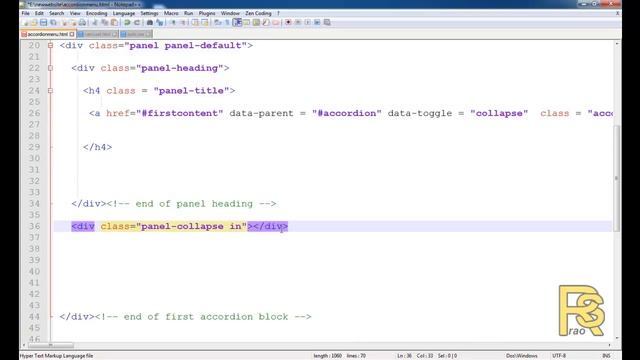The width and height of the screenshot is (640, 360).
Task: Click the horizontal scrollbar right arrow
Action: coord(609,345)
